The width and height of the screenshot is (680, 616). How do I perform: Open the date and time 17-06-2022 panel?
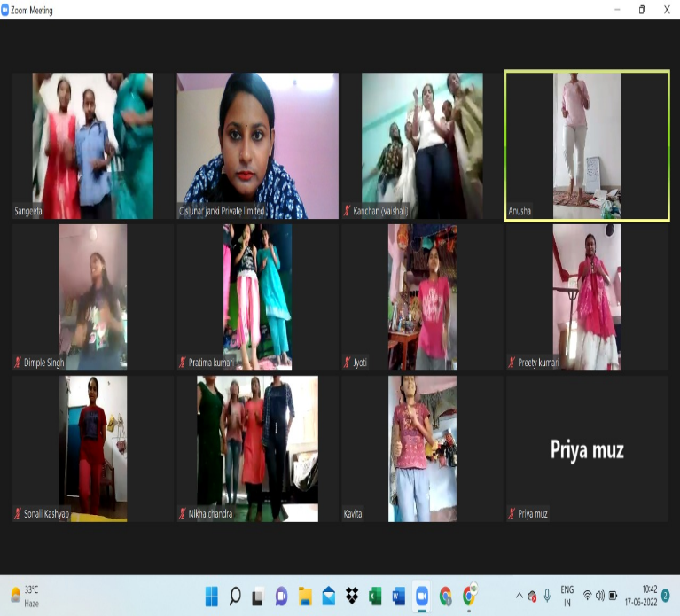pos(649,596)
